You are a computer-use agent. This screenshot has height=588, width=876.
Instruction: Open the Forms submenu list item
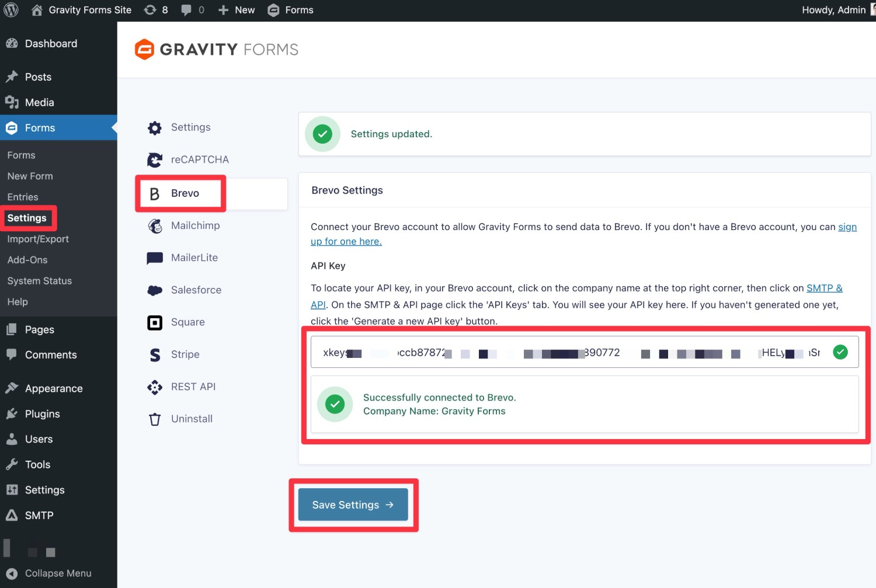pos(21,155)
